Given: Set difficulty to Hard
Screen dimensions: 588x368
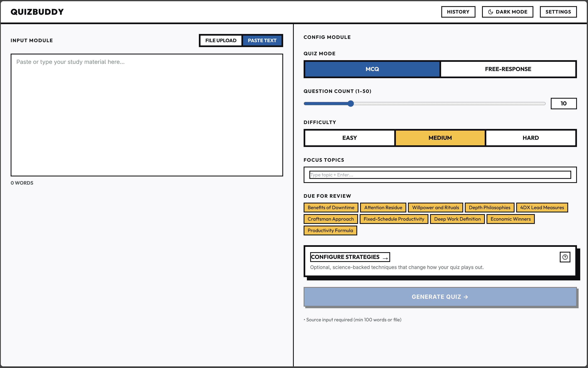Looking at the screenshot, I should click(x=531, y=138).
